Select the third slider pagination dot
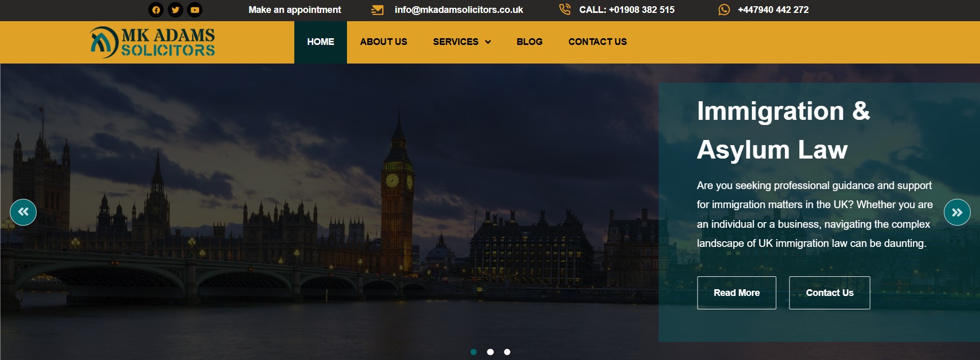Viewport: 980px width, 360px height. click(507, 352)
